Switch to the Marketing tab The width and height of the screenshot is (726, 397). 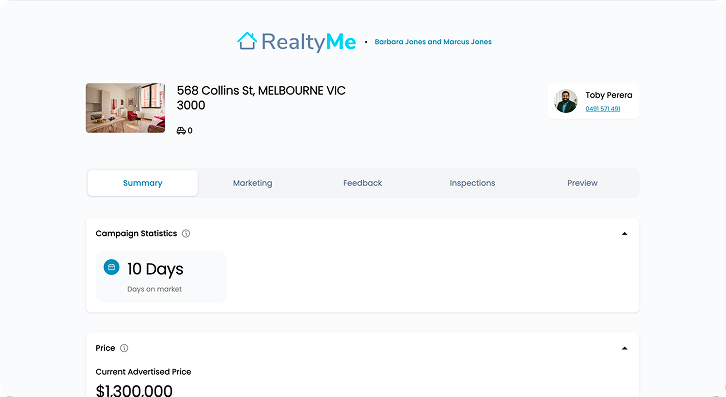click(252, 183)
